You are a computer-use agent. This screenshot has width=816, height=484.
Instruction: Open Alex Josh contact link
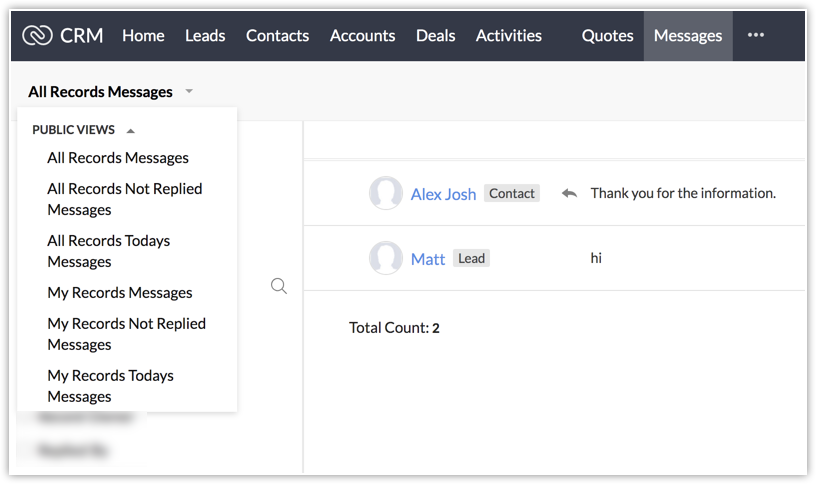click(x=443, y=194)
